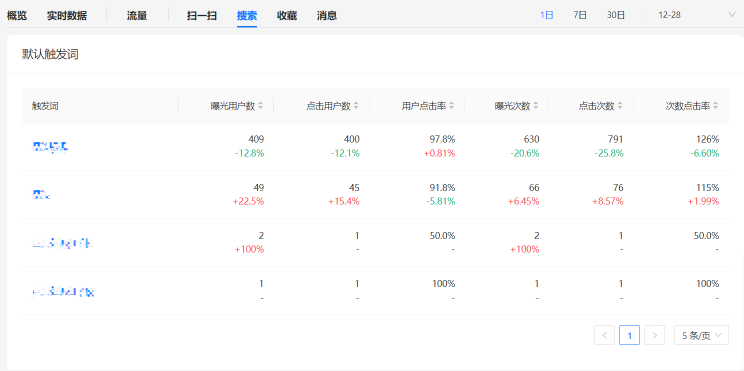Open the 概览 tab
Screen dimensions: 744x371
pos(17,16)
